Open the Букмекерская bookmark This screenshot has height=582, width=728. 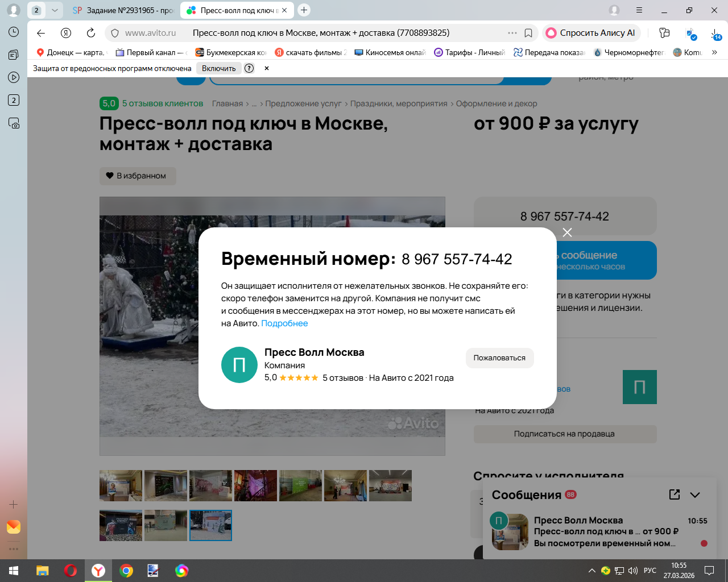click(231, 52)
